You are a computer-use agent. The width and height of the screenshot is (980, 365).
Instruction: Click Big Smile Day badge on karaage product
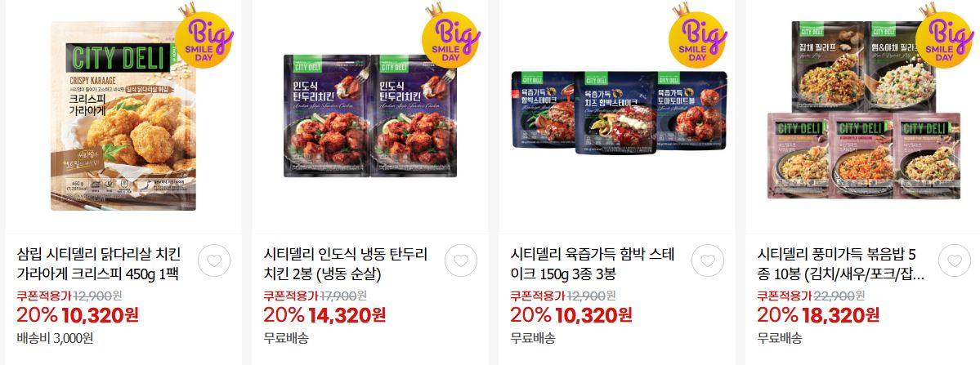[x=204, y=36]
